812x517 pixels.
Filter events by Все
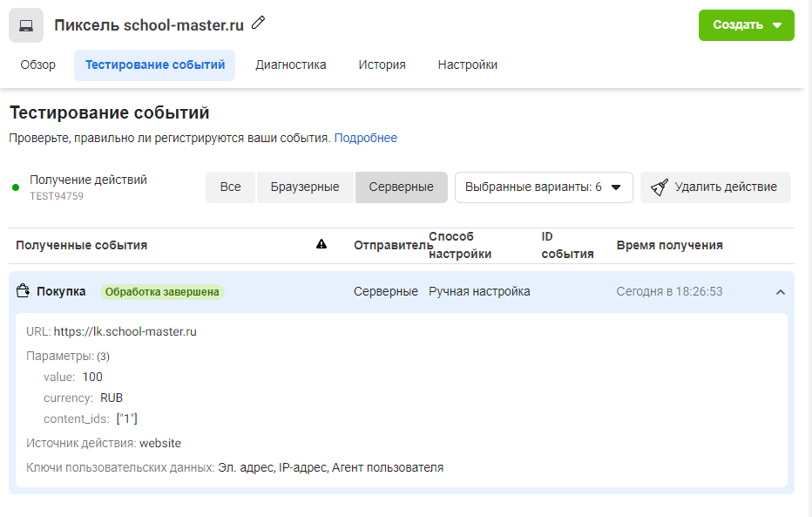(x=231, y=187)
